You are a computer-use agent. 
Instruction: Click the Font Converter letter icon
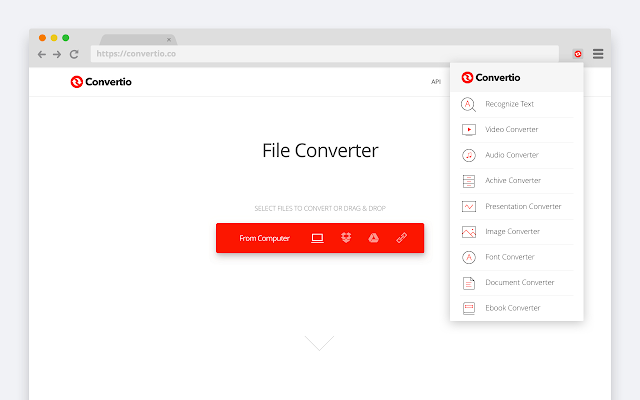coord(469,257)
